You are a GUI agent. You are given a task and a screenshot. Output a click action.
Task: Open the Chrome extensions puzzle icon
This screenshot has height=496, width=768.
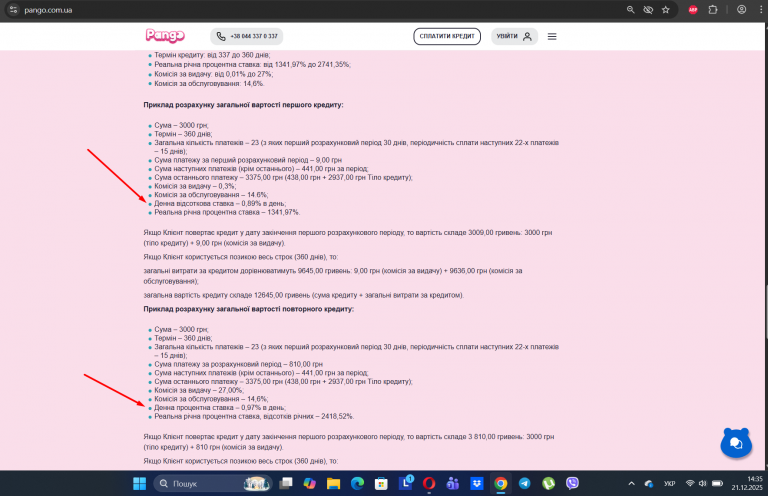tap(713, 10)
